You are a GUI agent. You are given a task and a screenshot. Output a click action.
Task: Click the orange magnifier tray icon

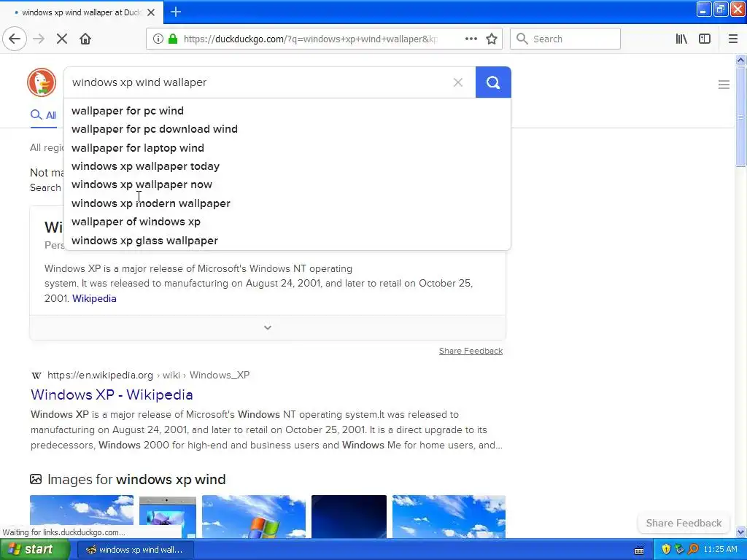point(693,550)
